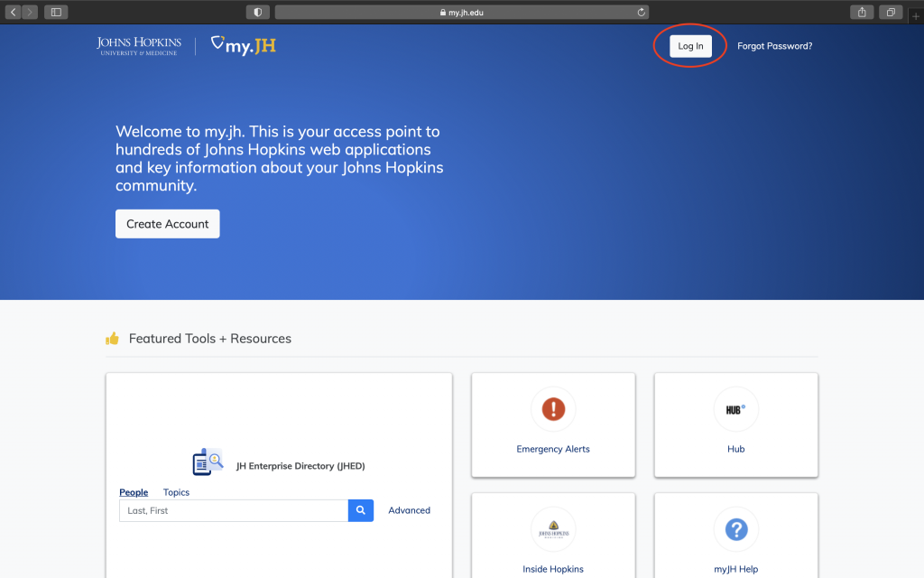Open the Share icon in toolbar

pos(862,12)
